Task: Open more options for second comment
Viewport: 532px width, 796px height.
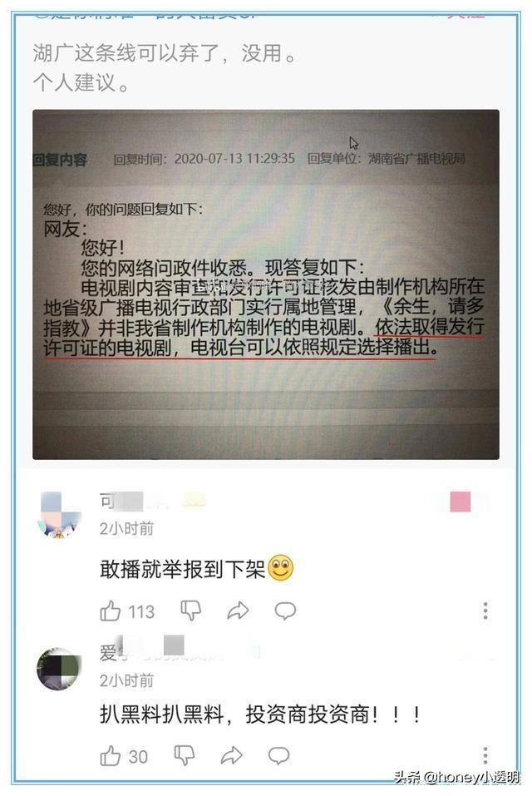Action: (485, 755)
